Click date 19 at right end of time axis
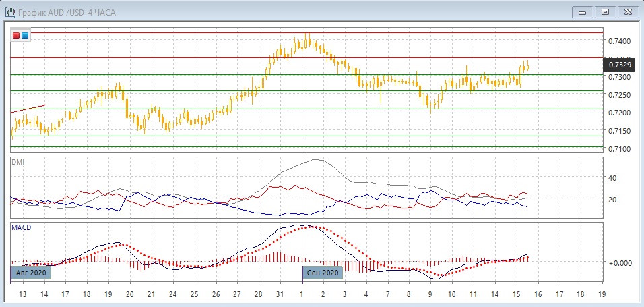This screenshot has height=307, width=644. pyautogui.click(x=601, y=295)
